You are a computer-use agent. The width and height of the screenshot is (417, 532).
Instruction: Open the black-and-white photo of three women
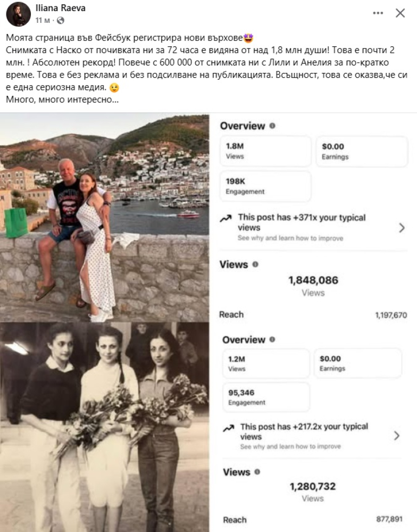104,426
